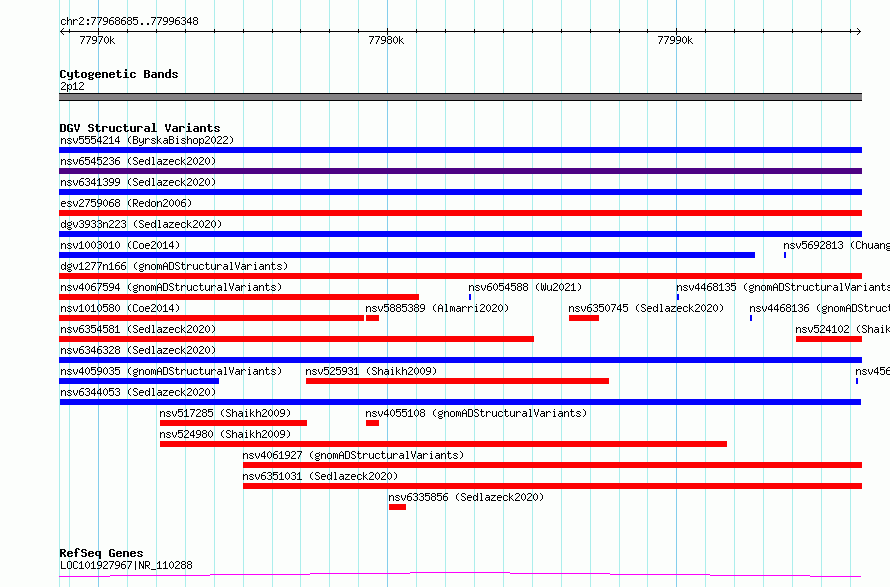Screen dimensions: 890x587
Task: Select the blue nsv4059035 variant bar
Action: pyautogui.click(x=139, y=381)
